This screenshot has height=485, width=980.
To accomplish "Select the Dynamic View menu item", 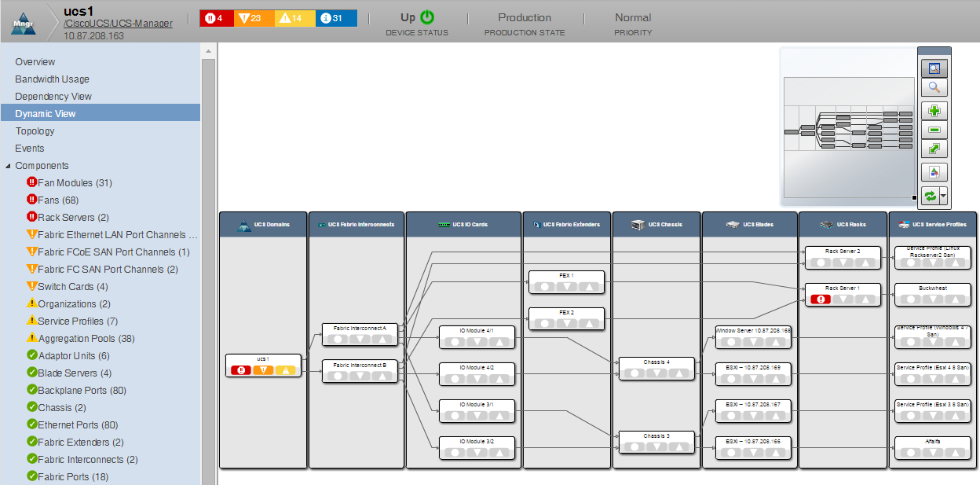I will pos(100,114).
